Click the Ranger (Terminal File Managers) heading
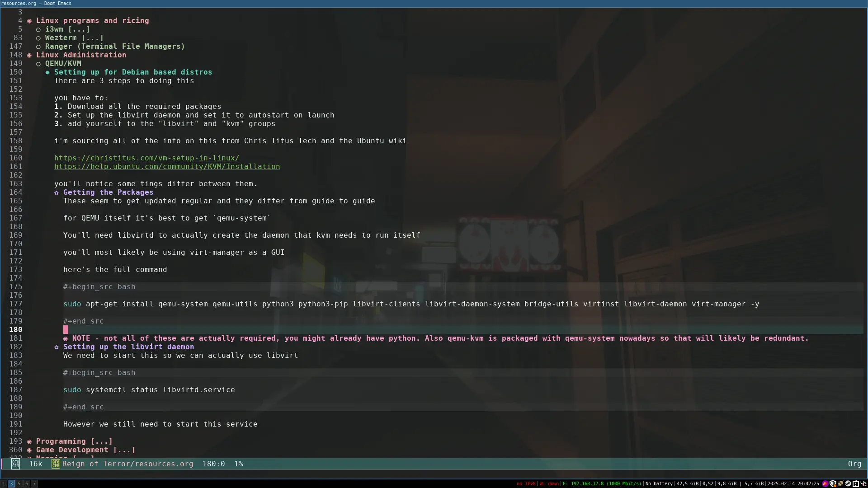This screenshot has width=868, height=488. pos(115,47)
